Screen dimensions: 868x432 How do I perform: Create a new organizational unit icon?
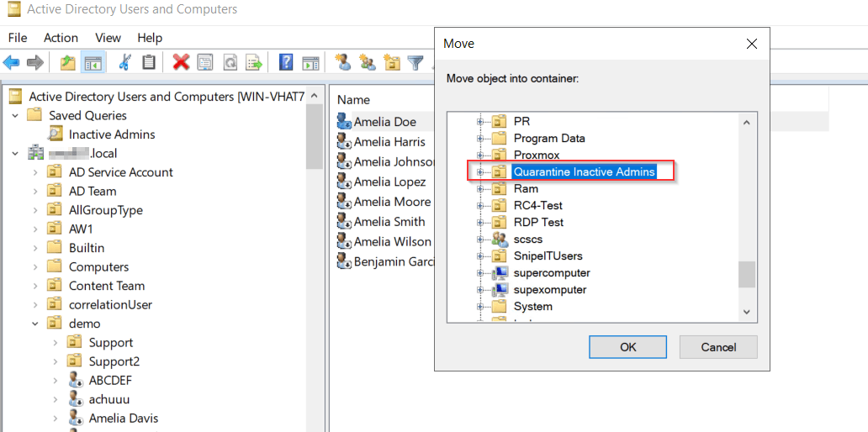point(392,62)
